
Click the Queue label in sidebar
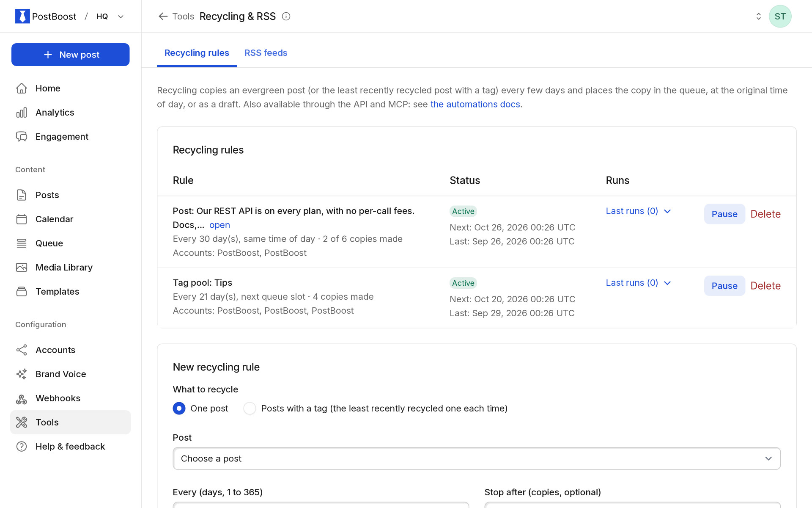49,243
